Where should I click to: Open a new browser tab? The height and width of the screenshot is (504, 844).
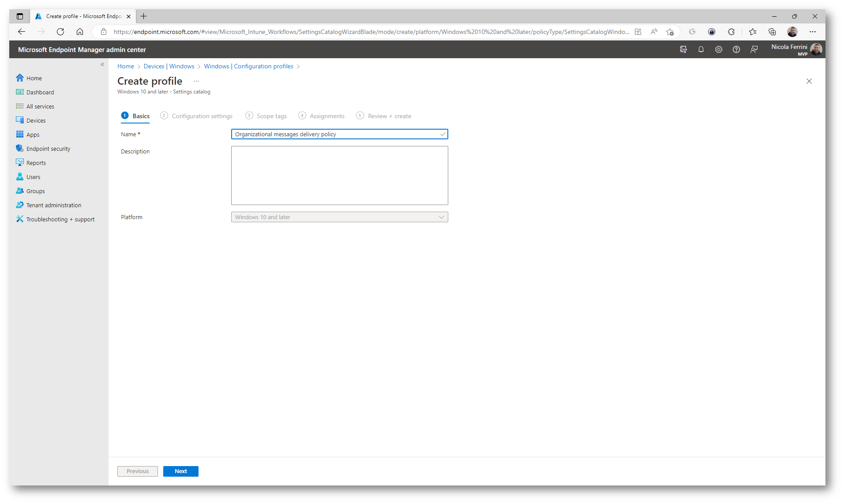coord(144,16)
